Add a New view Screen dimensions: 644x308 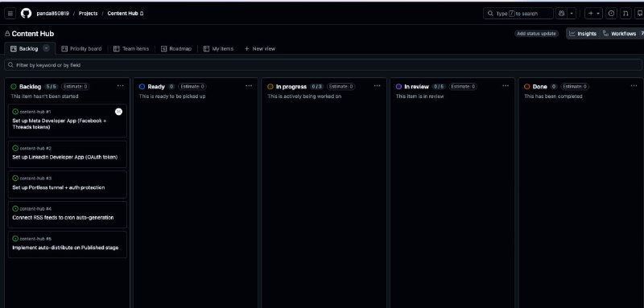[x=259, y=48]
